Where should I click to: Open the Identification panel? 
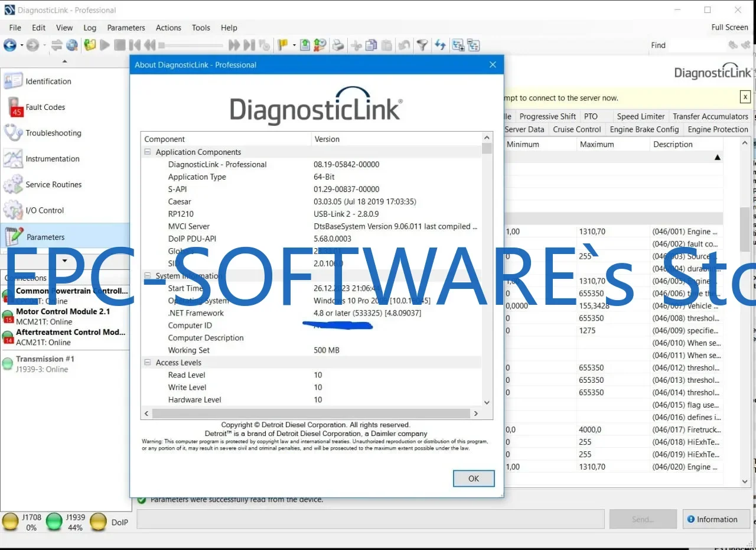pos(46,81)
